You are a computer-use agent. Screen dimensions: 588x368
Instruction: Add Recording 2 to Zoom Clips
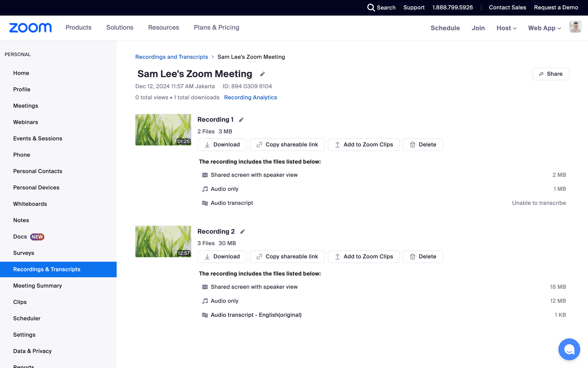click(x=364, y=256)
